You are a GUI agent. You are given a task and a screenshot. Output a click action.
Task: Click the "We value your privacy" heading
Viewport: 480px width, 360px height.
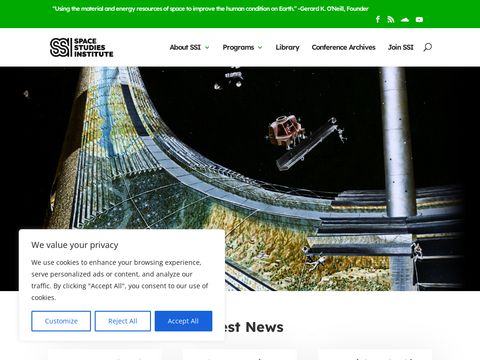click(x=75, y=245)
